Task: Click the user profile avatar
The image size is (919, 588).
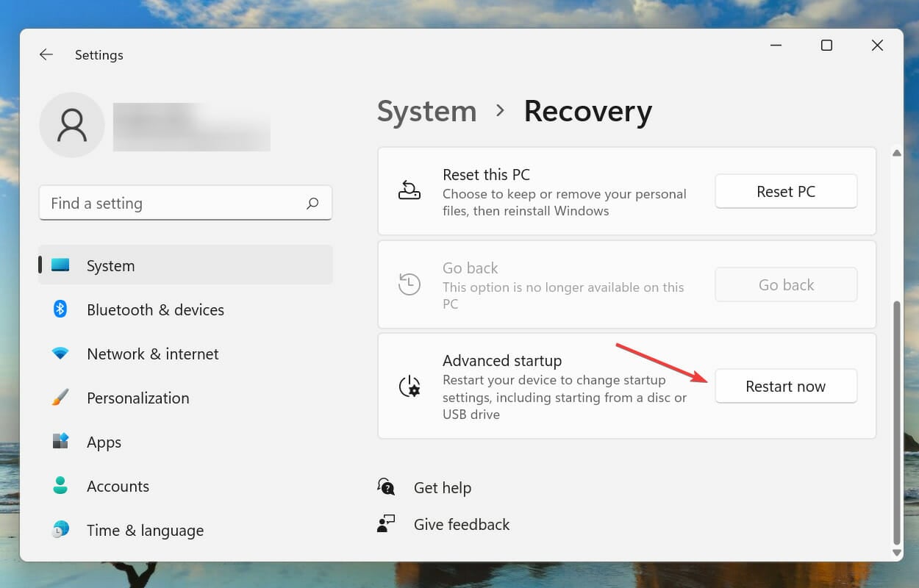Action: point(72,125)
